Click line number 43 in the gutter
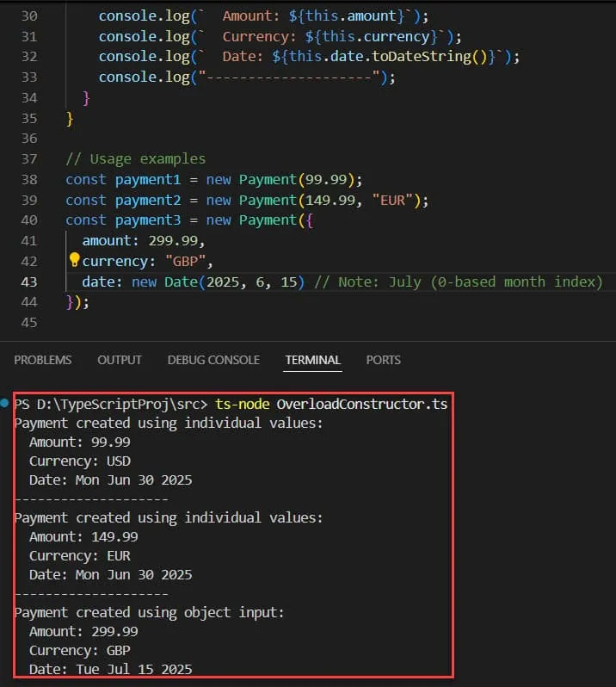 (x=29, y=282)
